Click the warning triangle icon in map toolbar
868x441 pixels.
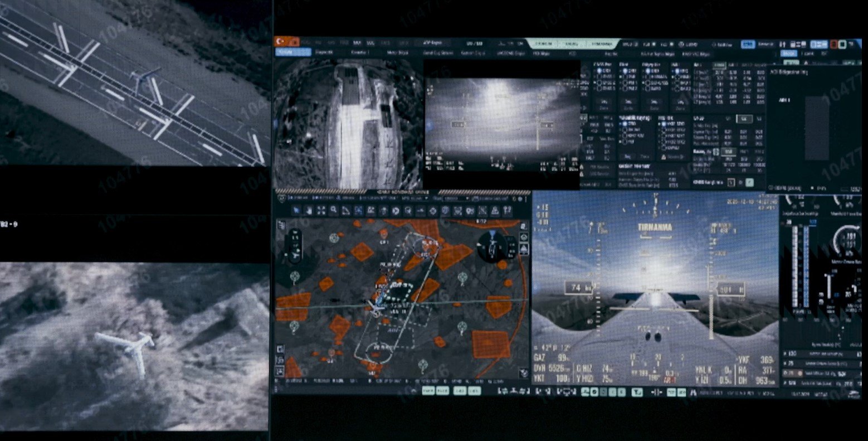[x=495, y=211]
